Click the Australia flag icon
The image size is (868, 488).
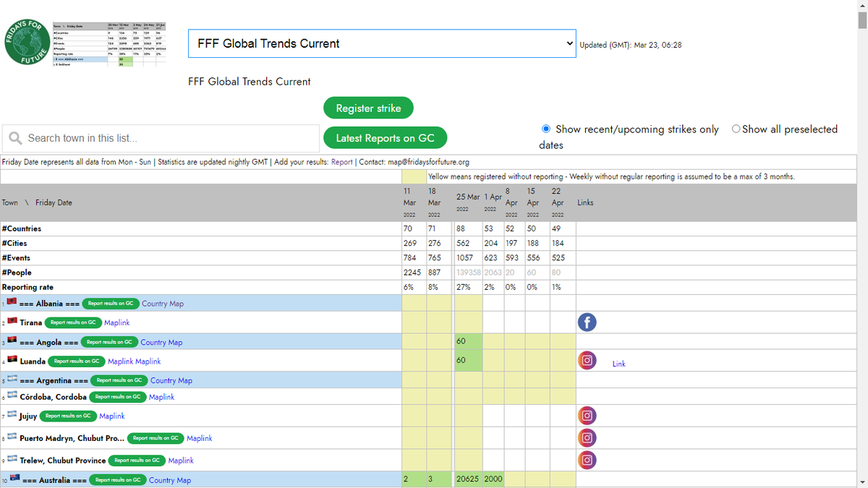(14, 479)
